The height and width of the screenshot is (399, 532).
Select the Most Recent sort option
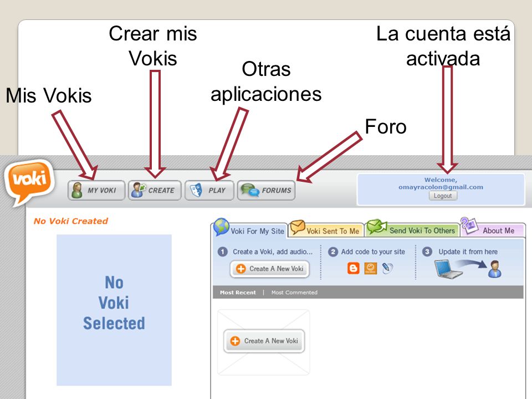(238, 293)
